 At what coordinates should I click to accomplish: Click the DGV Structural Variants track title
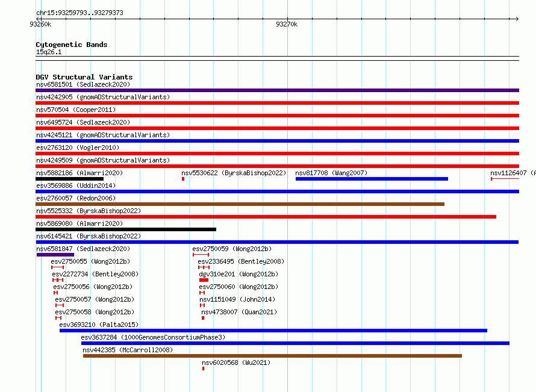coord(84,77)
